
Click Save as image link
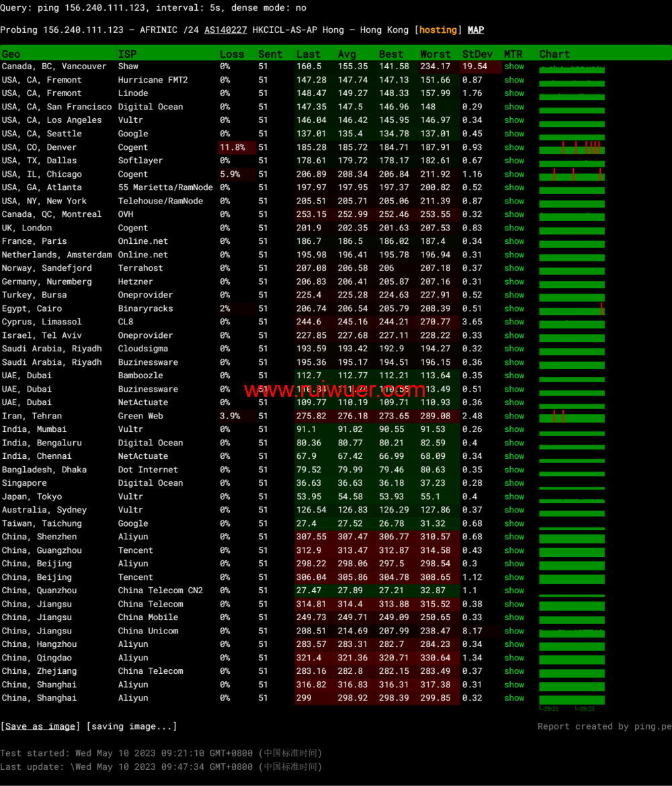pos(40,726)
